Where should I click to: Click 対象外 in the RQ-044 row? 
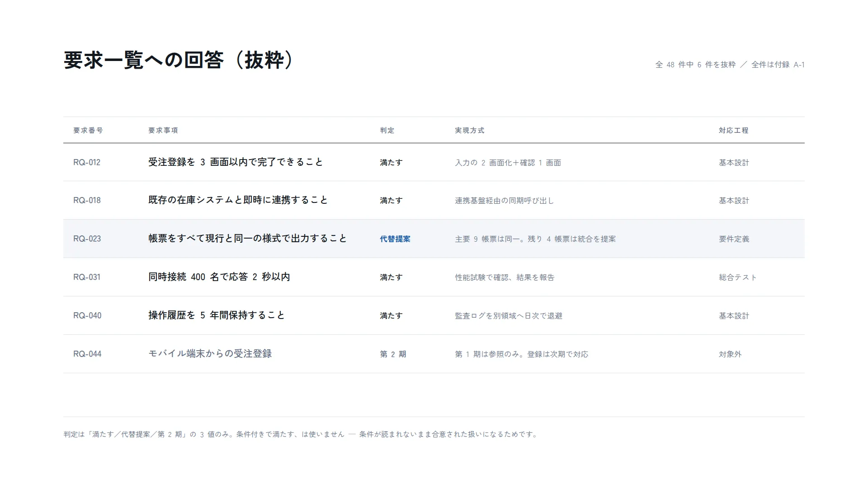(x=730, y=354)
